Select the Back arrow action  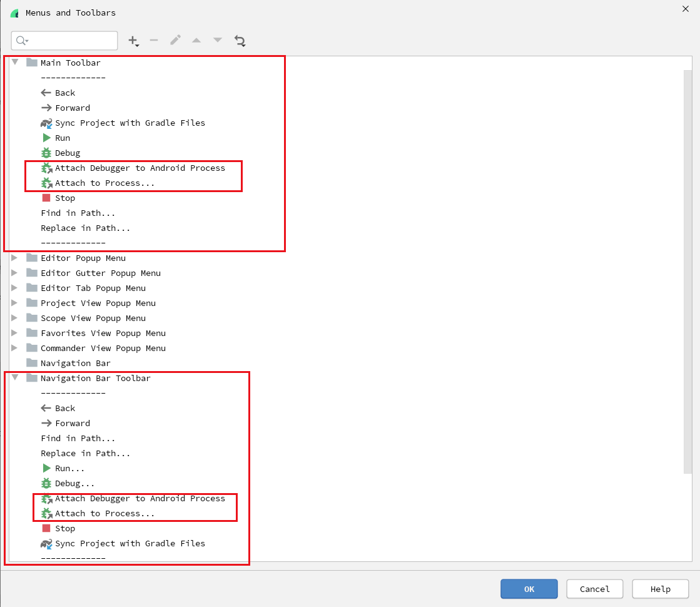pyautogui.click(x=64, y=93)
